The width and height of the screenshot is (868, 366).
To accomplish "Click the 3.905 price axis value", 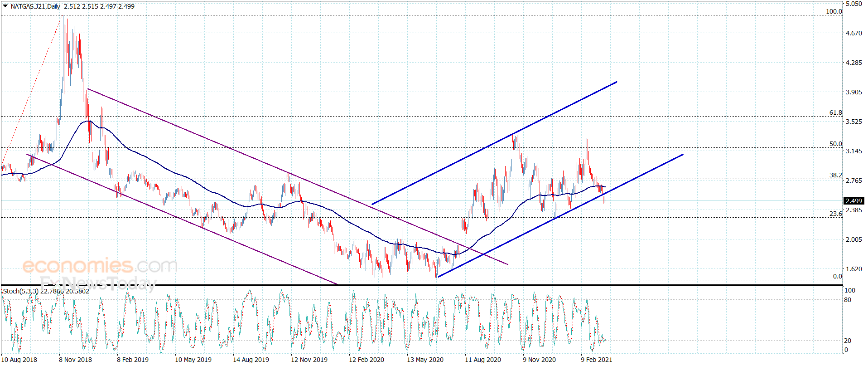I will pos(854,92).
